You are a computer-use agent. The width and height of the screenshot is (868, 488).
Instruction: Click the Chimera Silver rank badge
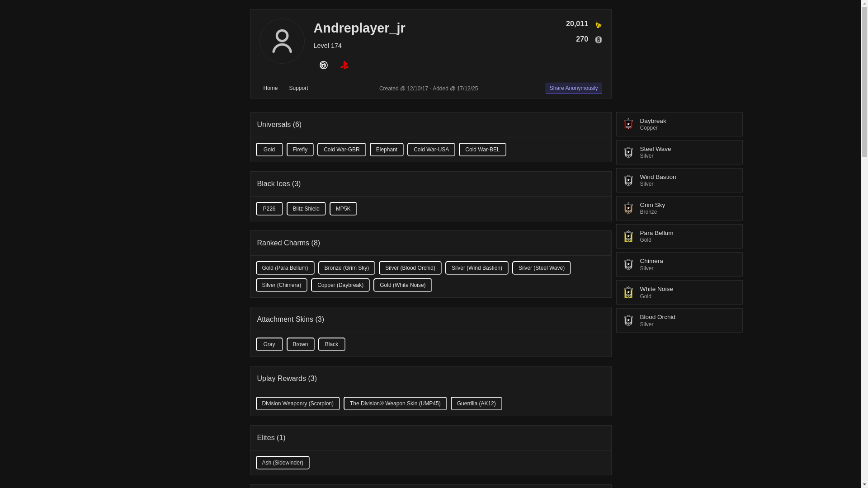[x=628, y=264]
